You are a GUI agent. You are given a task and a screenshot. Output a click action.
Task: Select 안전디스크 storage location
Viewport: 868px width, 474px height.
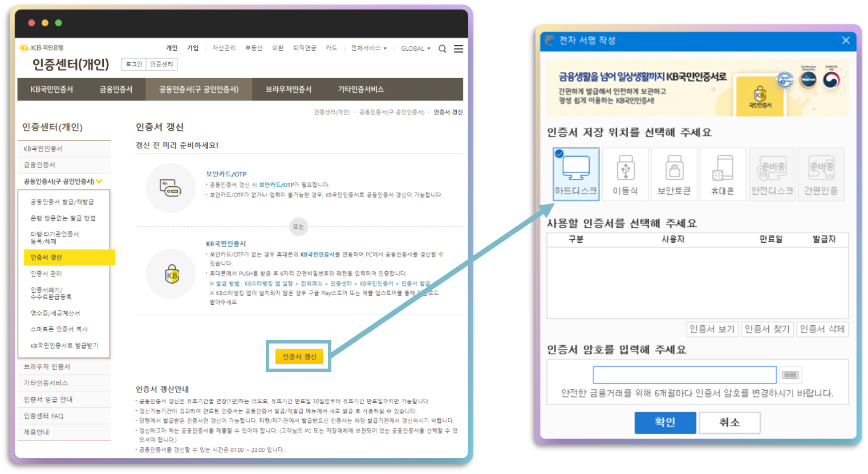click(x=772, y=174)
